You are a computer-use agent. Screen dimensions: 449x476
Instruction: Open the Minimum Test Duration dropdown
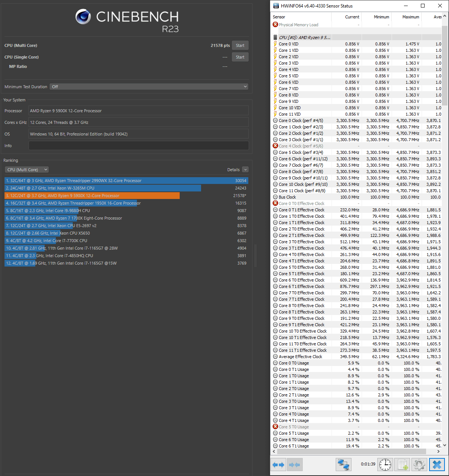[x=149, y=87]
